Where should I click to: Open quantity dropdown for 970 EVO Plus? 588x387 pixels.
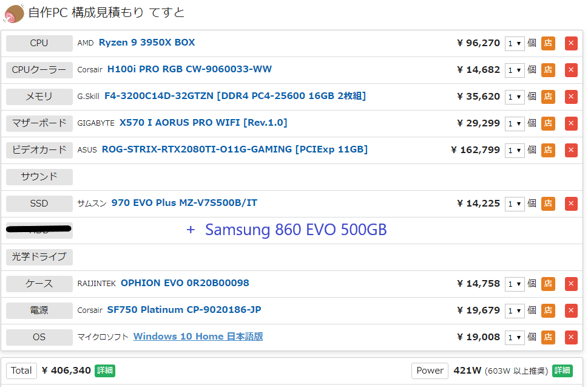click(x=515, y=204)
